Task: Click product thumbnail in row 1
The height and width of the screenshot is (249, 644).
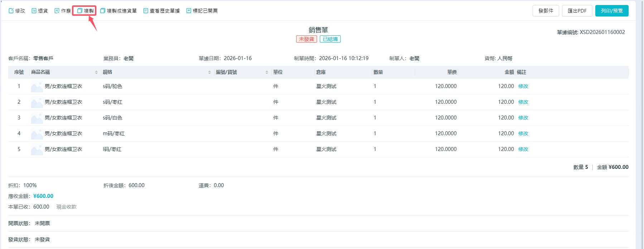Action: point(37,87)
